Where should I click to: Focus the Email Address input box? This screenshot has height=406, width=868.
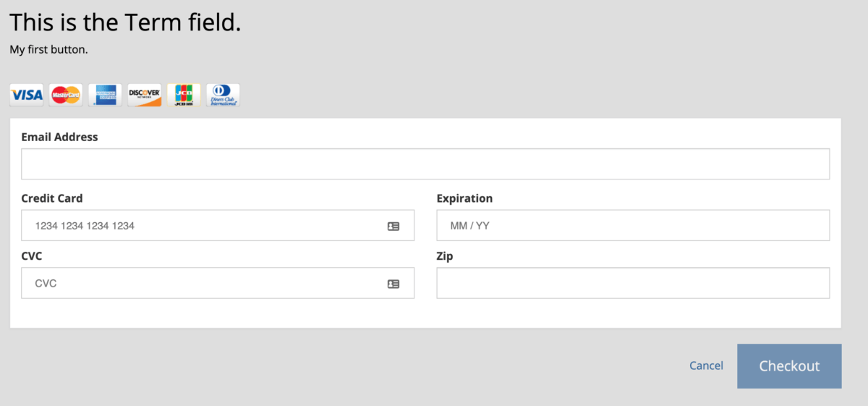click(x=425, y=164)
